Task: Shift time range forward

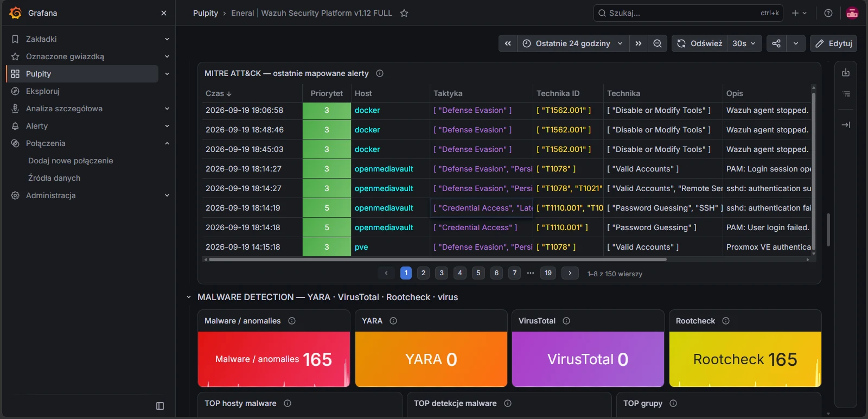Action: click(639, 43)
